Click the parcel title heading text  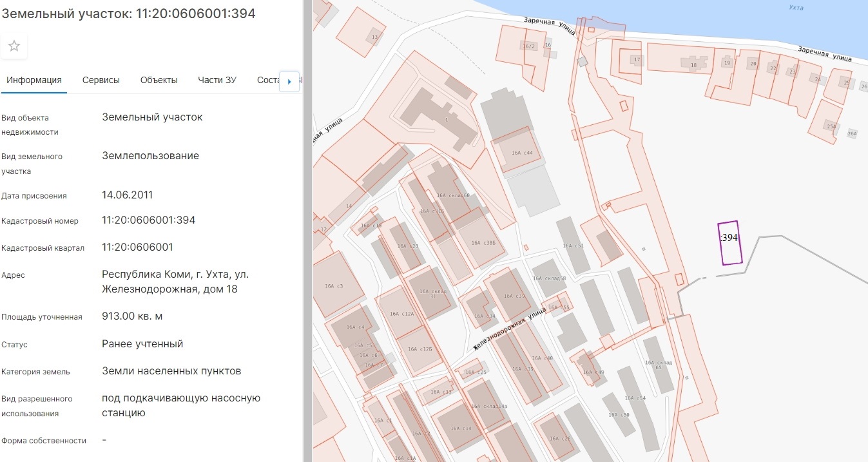pos(129,14)
